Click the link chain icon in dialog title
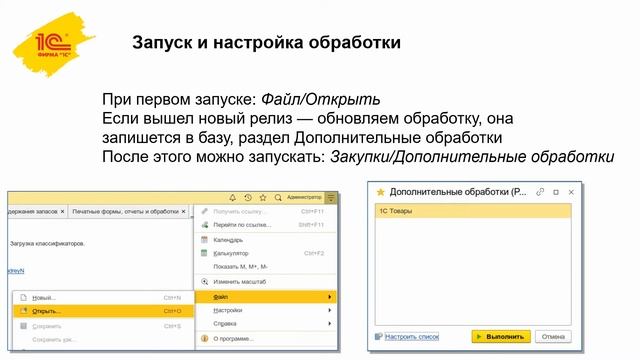Viewport: 640px width, 360px height. 540,192
